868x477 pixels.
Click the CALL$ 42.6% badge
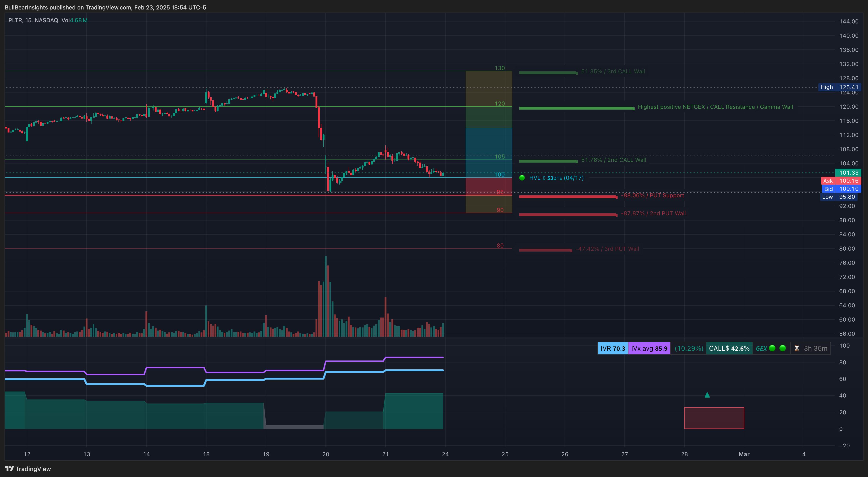729,348
